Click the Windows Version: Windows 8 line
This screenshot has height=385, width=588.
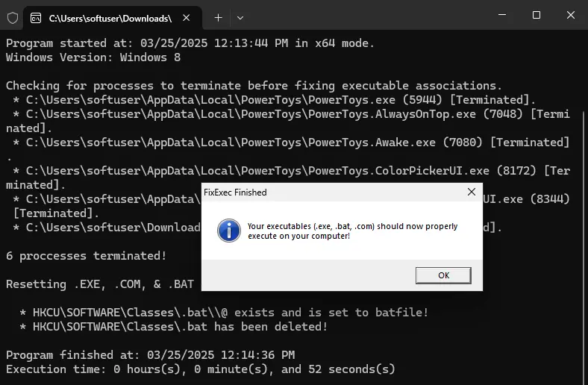pyautogui.click(x=93, y=57)
